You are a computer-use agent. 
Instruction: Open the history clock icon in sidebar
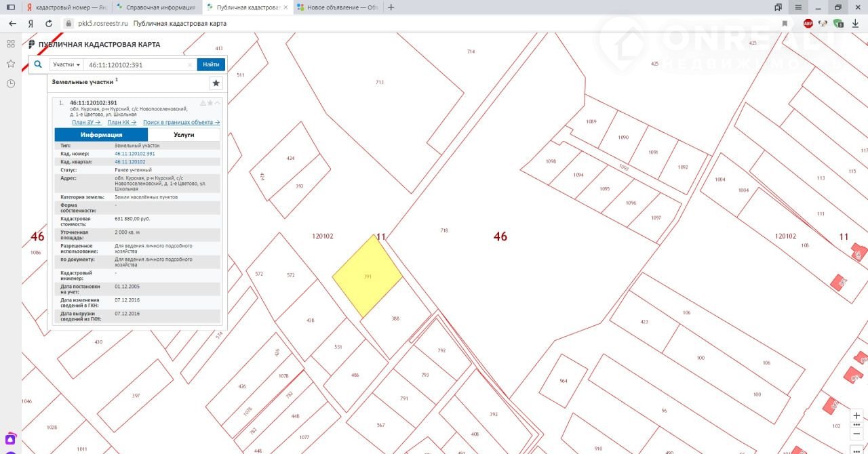(x=11, y=83)
